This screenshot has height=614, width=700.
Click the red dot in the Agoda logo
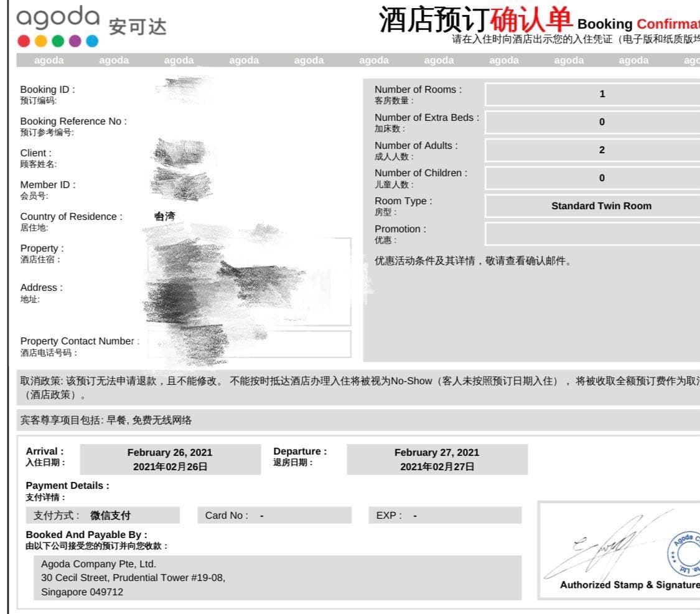(x=24, y=41)
